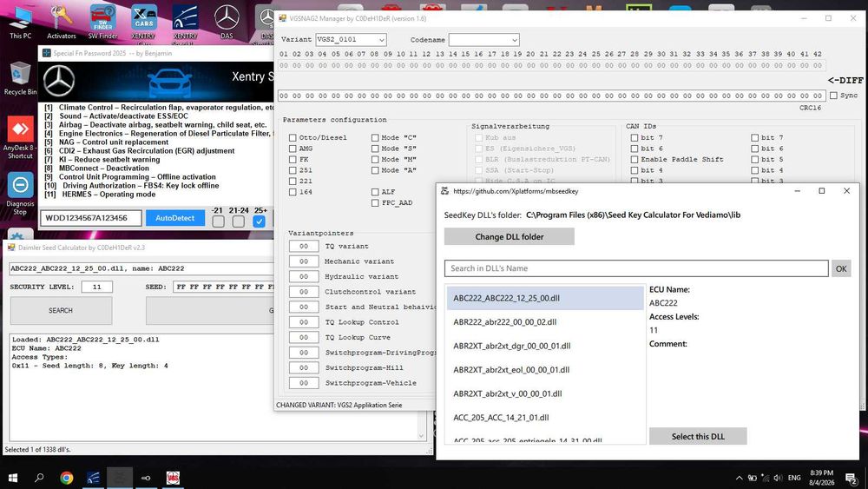Switch to the key icon taskbar app
This screenshot has height=489, width=868.
146,478
